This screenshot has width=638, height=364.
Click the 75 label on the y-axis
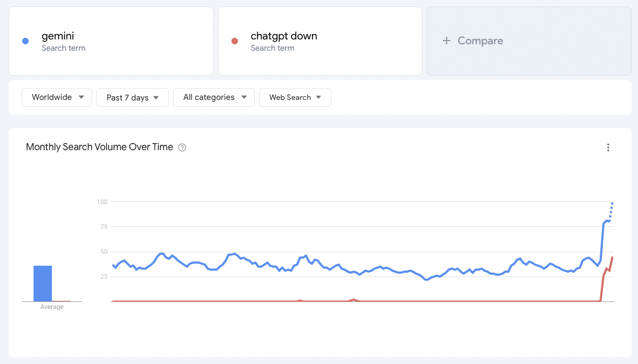(103, 227)
